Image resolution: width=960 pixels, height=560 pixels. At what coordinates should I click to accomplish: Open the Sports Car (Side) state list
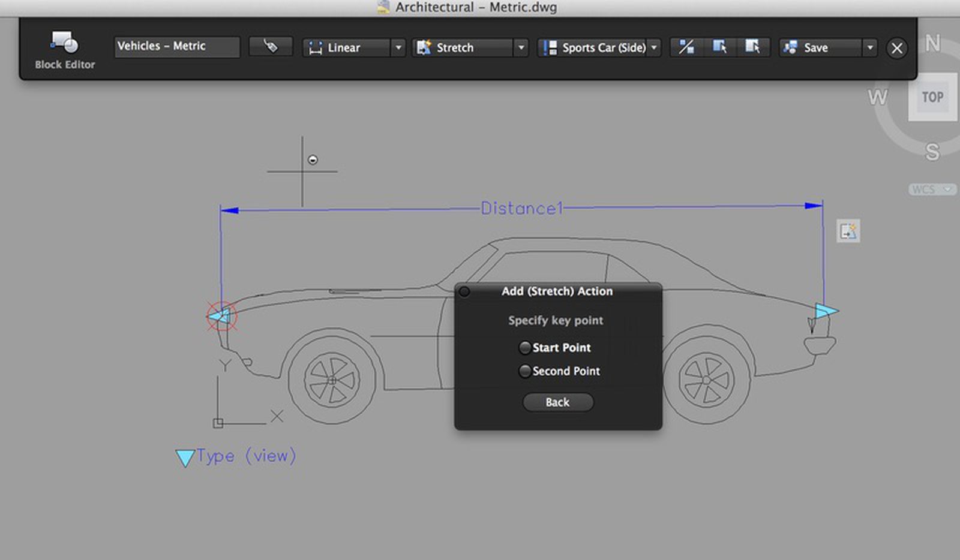[x=654, y=47]
